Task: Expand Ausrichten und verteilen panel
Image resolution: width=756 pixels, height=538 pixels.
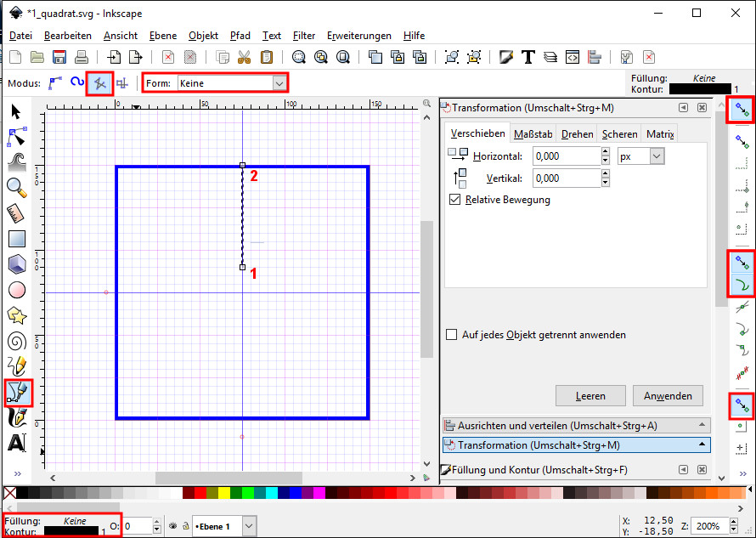Action: 576,426
